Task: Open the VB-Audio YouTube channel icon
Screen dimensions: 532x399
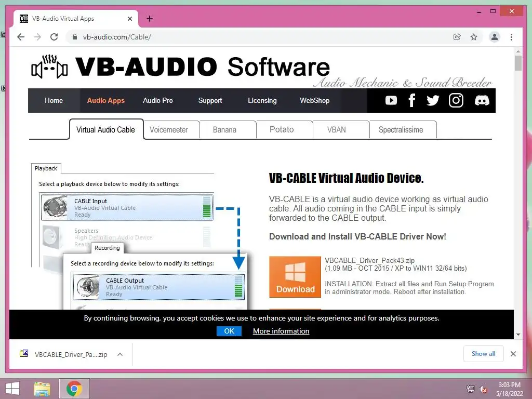Action: [391, 100]
